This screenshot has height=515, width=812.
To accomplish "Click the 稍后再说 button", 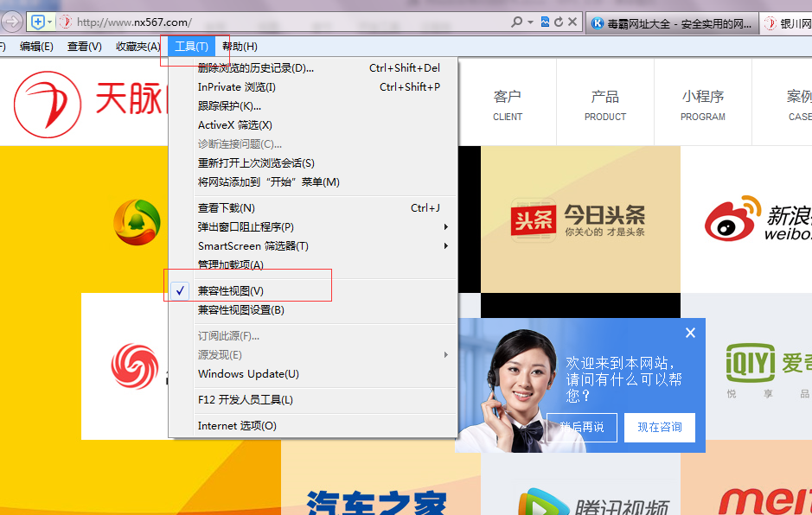I will (581, 427).
